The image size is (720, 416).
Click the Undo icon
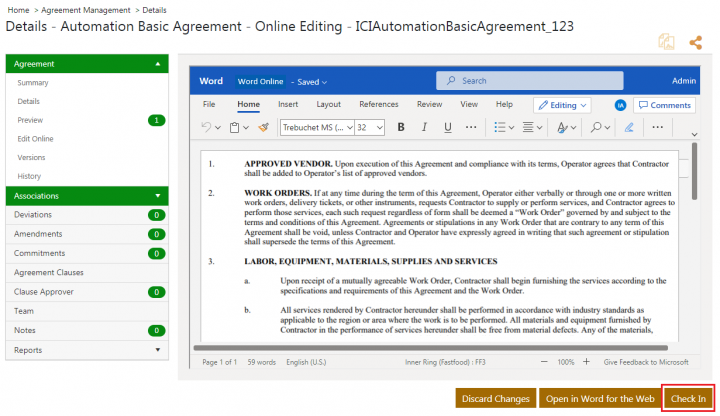(206, 127)
